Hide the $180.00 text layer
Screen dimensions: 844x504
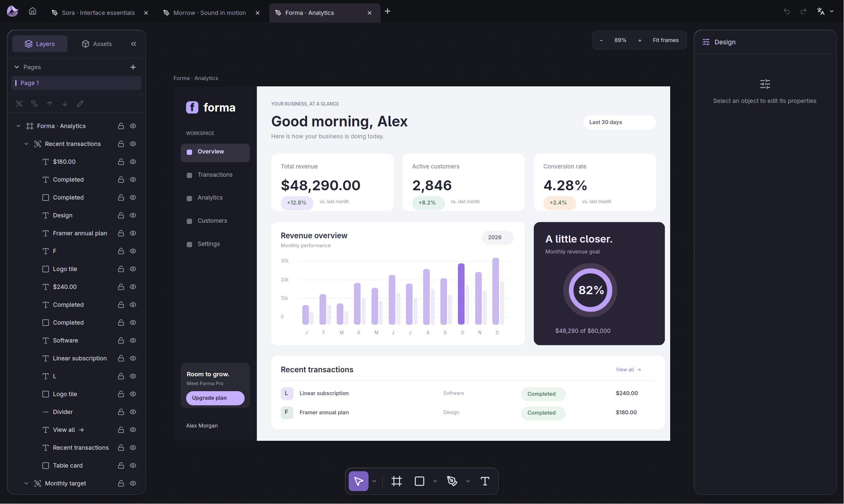[133, 162]
